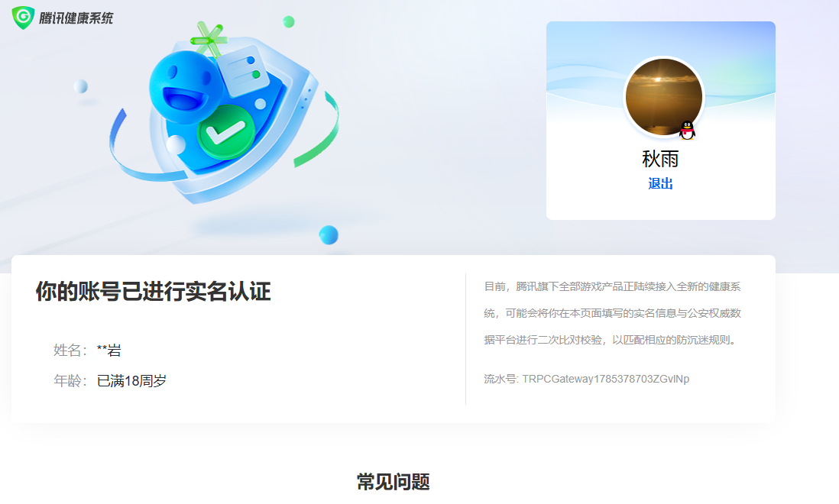The image size is (839, 504).
Task: Click the blue smiley shield illustration
Action: [225, 115]
